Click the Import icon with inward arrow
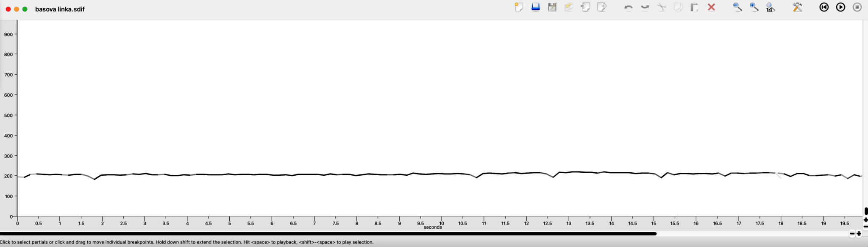868x247 pixels. click(586, 7)
